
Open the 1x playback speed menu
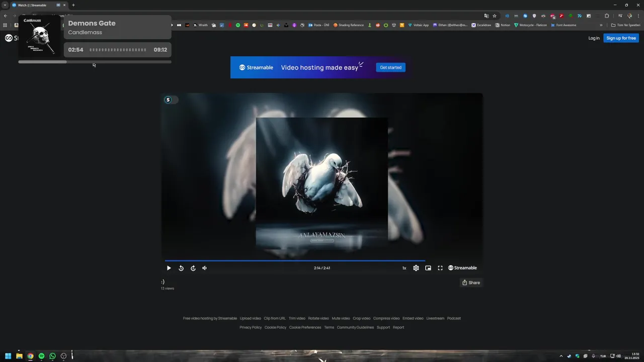(404, 268)
